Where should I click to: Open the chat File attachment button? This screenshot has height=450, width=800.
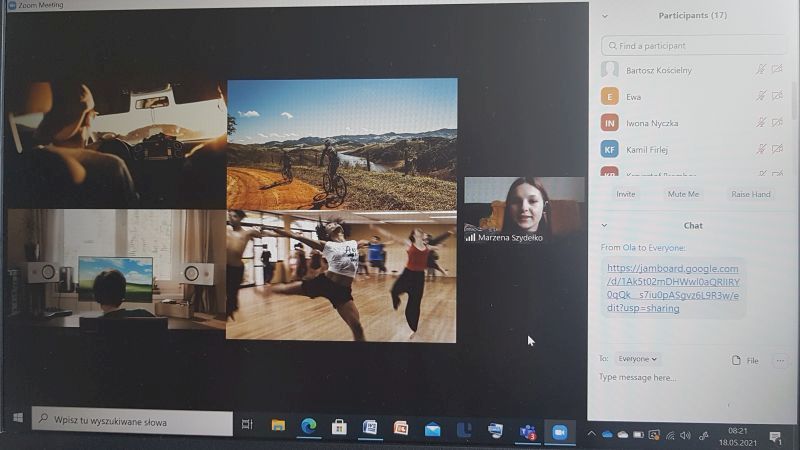pyautogui.click(x=746, y=360)
